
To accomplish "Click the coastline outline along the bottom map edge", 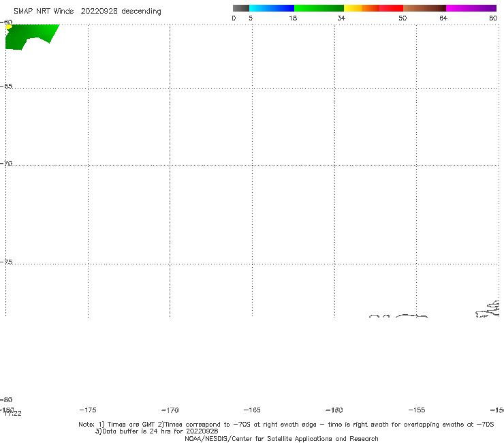I will click(x=398, y=316).
